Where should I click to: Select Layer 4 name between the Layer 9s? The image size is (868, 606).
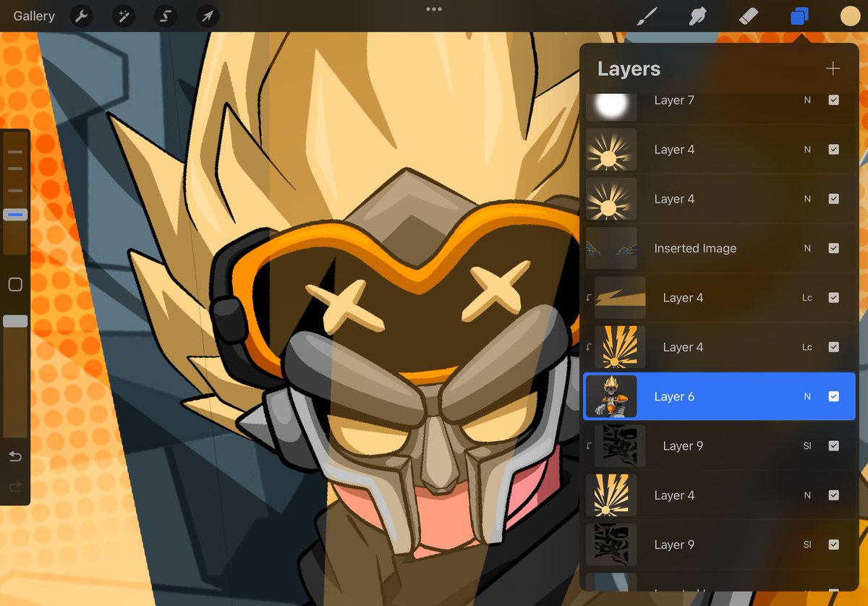674,495
